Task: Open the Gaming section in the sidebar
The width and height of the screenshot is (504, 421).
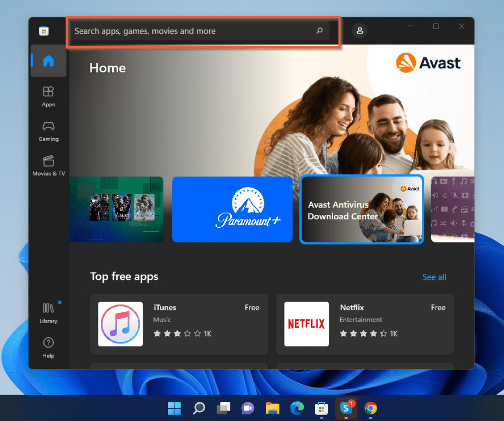Action: click(x=49, y=131)
